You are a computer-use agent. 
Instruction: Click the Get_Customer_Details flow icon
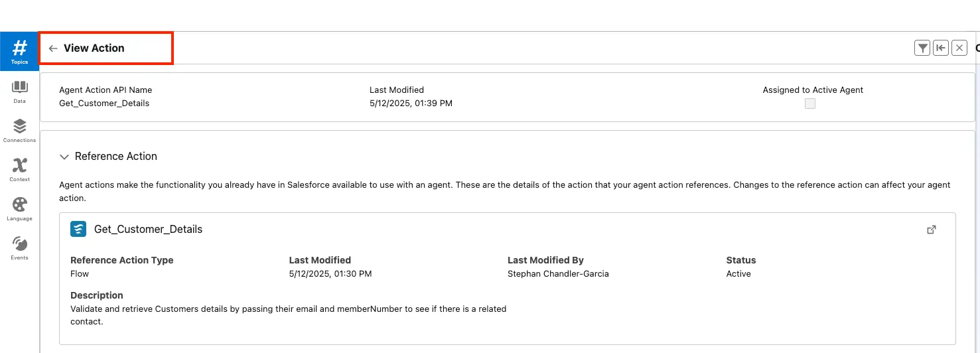78,230
